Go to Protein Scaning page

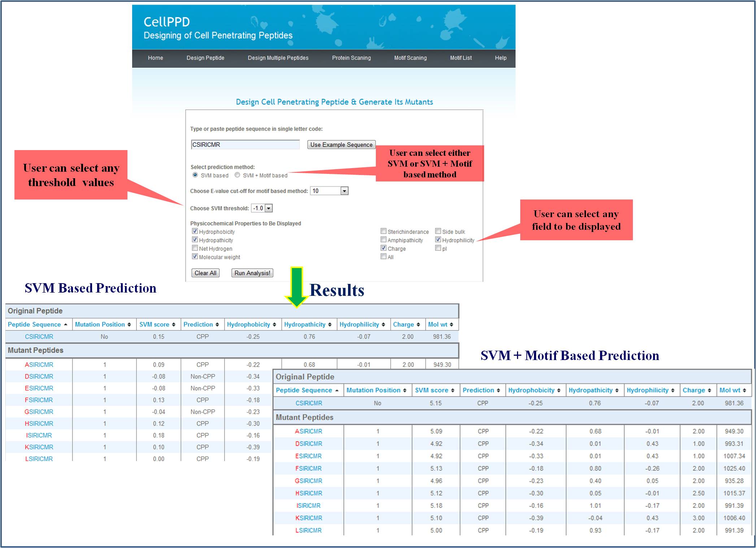351,58
